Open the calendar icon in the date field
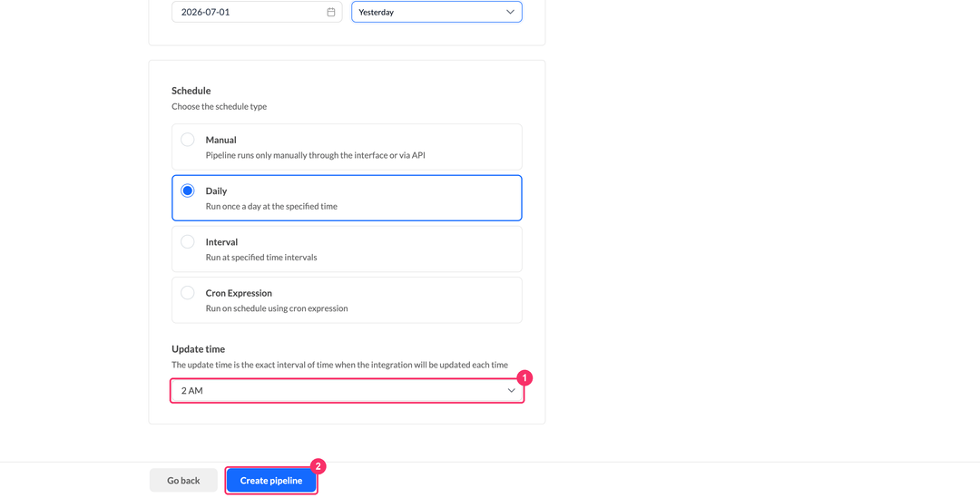 pyautogui.click(x=331, y=12)
